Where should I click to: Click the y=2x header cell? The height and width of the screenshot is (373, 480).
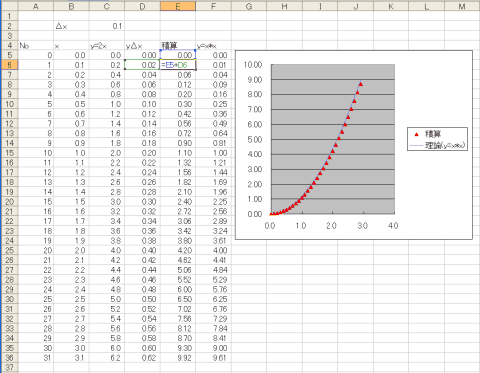point(107,46)
